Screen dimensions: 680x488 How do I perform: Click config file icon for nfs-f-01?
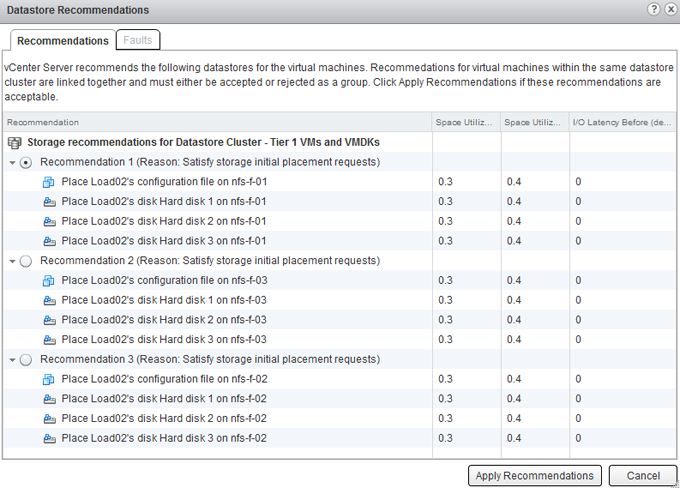[49, 182]
